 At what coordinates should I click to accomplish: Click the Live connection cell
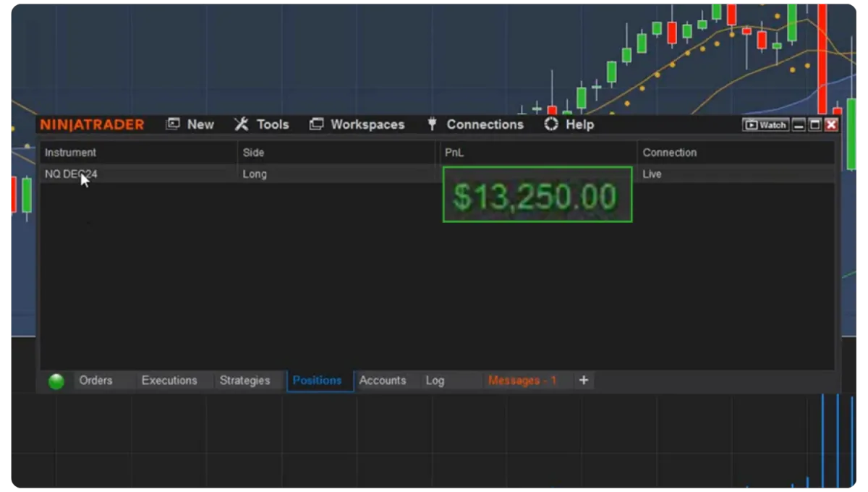(x=736, y=174)
